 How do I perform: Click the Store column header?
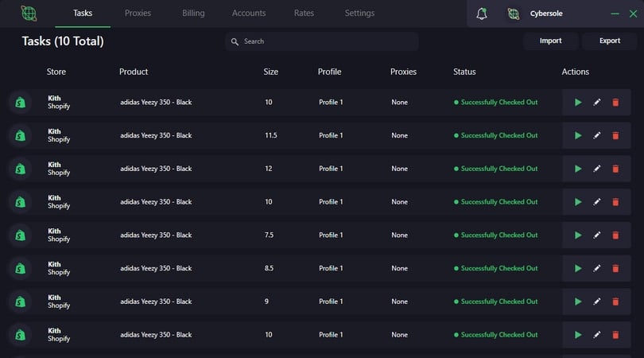click(56, 72)
